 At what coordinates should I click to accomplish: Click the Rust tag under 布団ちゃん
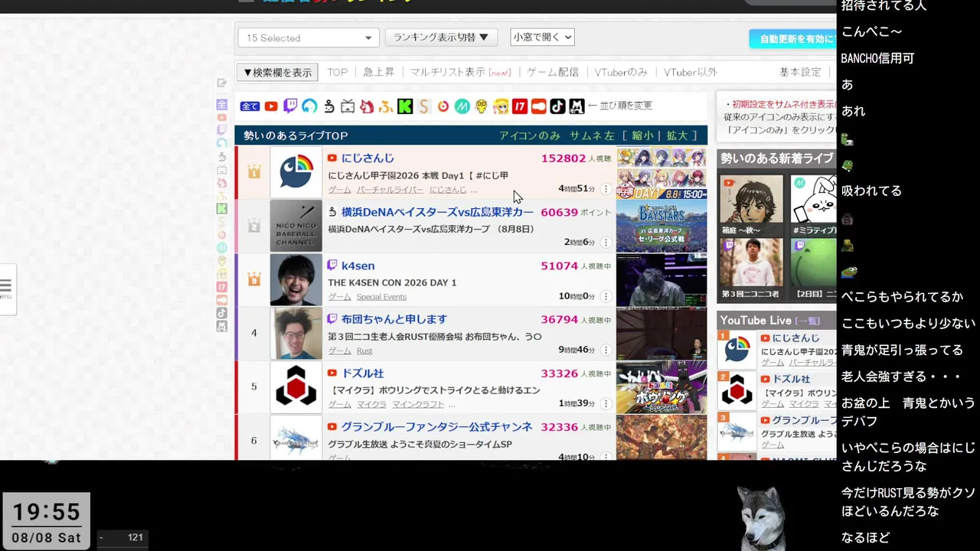364,350
